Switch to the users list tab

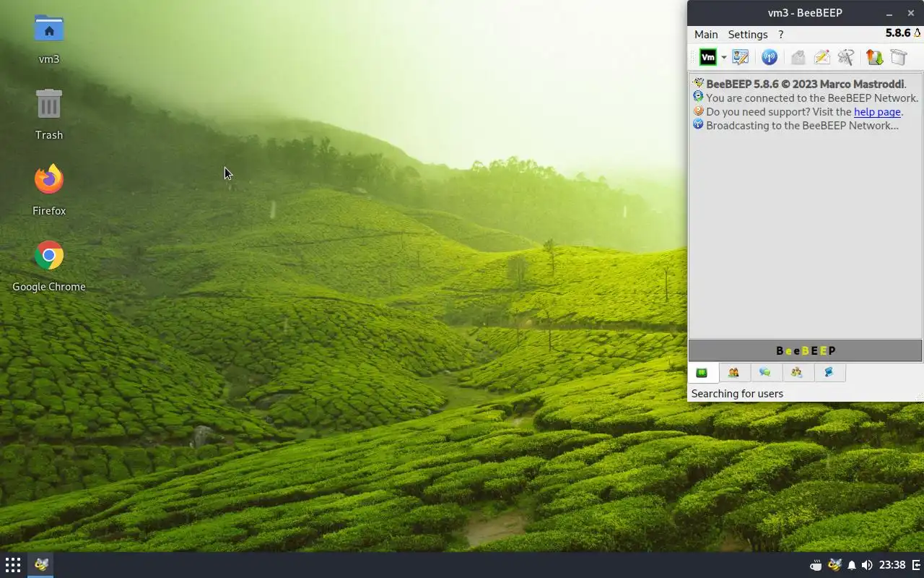pyautogui.click(x=733, y=373)
